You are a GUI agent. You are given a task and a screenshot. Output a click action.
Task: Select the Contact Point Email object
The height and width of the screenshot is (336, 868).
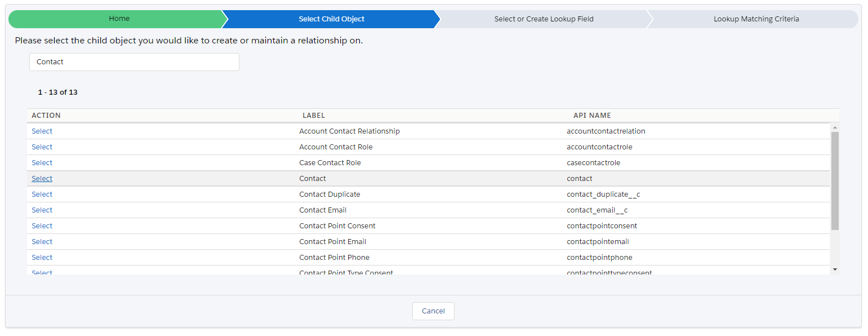42,242
